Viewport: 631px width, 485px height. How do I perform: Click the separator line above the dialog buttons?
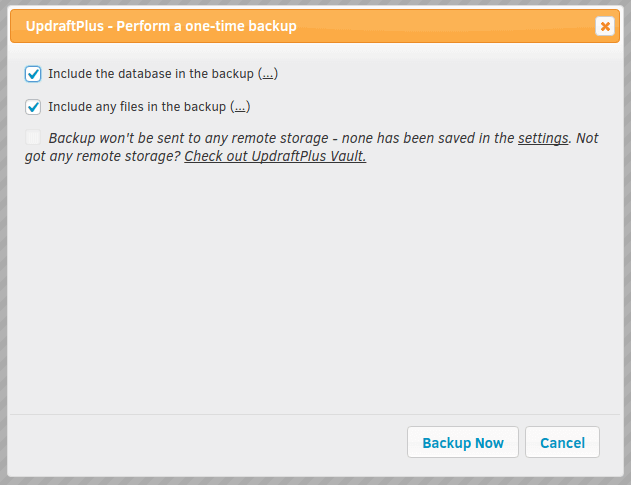(315, 414)
